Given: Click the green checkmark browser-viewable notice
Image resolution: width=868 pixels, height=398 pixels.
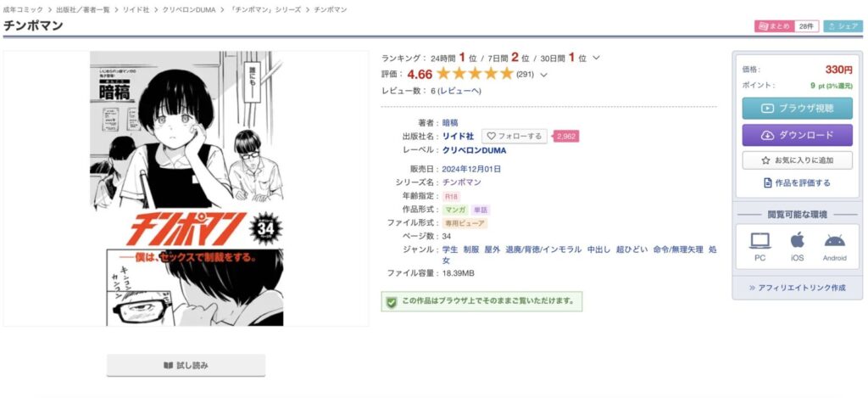Looking at the screenshot, I should 481,301.
